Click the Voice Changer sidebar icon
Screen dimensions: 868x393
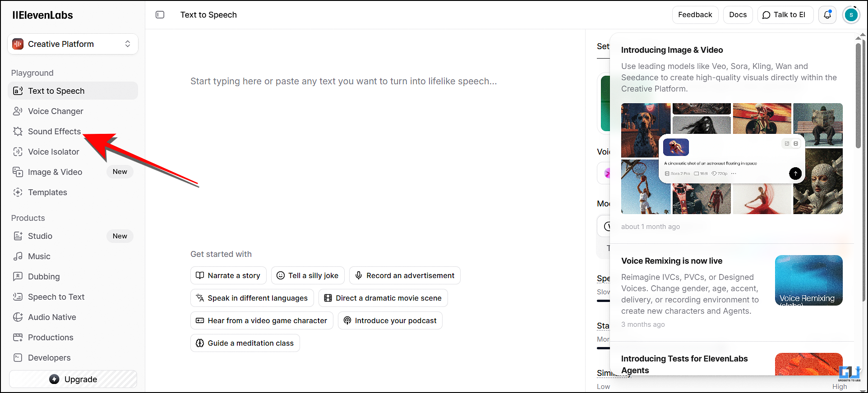pyautogui.click(x=18, y=111)
